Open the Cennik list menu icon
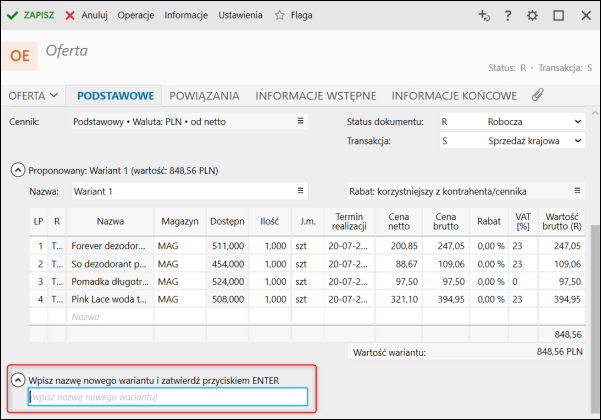 point(300,121)
